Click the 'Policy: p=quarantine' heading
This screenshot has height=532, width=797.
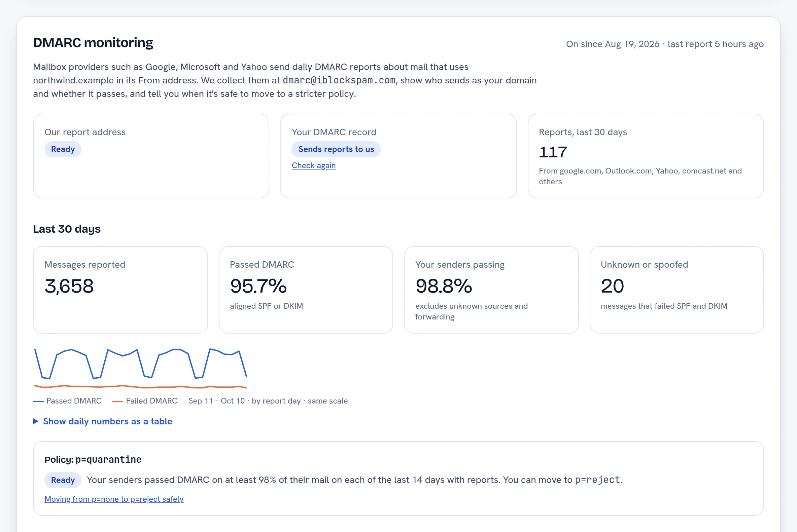(93, 459)
